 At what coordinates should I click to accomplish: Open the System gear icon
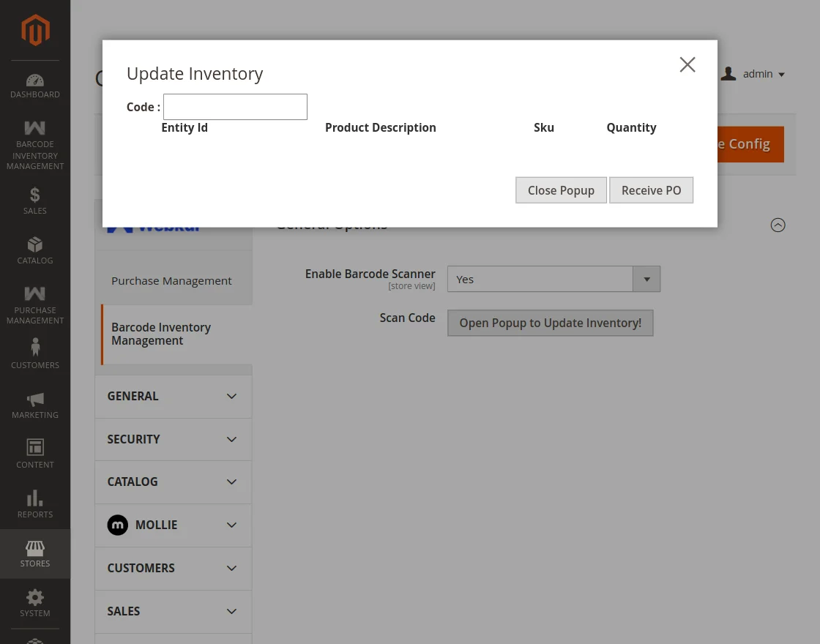35,596
